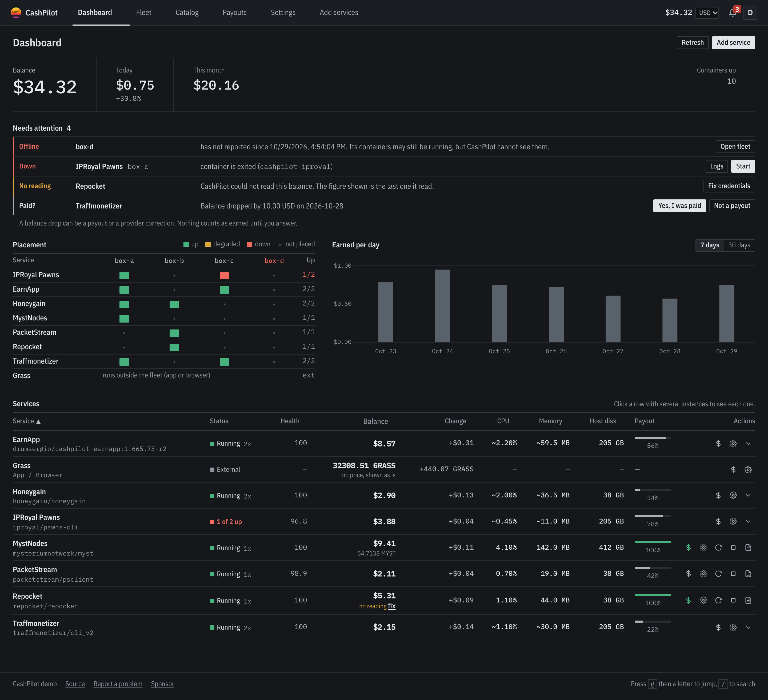Viewport: 768px width, 700px height.
Task: Open the Catalog tab
Action: tap(187, 13)
